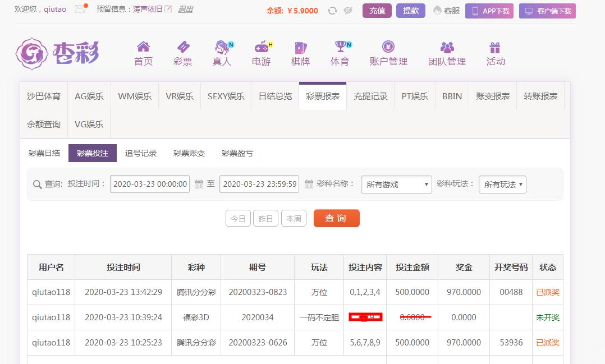Go to the 首页 home icon
Viewport: 605px width, 364px height.
click(143, 47)
